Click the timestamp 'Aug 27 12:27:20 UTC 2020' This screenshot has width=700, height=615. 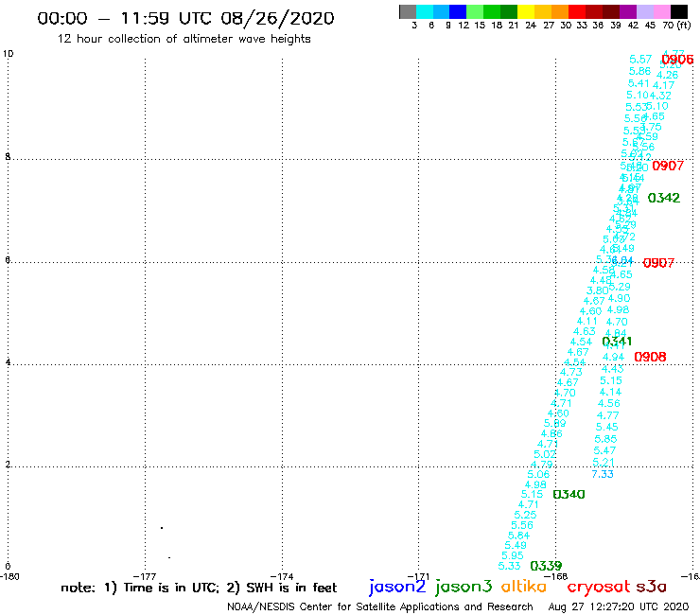619,606
